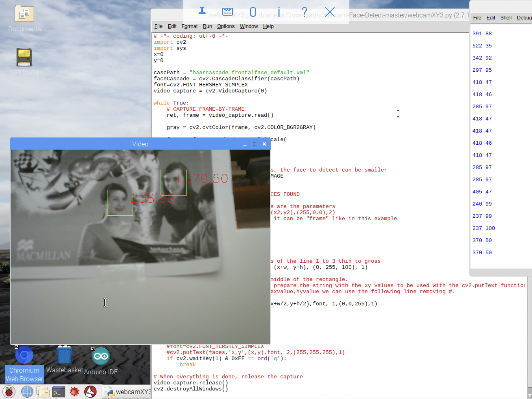Close the remote session with the X icon
Screen dimensions: 532x399
330,12
